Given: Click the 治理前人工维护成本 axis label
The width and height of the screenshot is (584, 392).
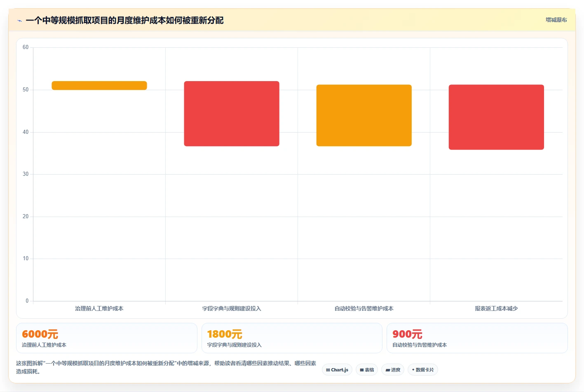Looking at the screenshot, I should click(x=99, y=308).
